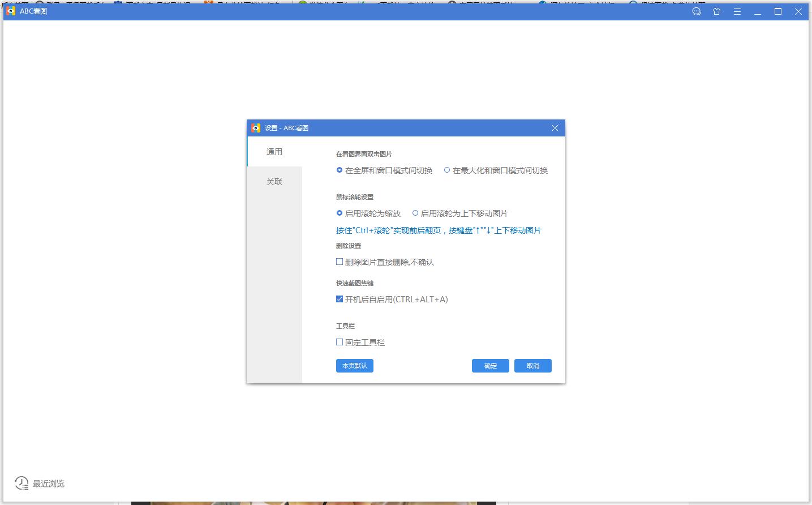The width and height of the screenshot is (812, 505).
Task: Close the settings dialog with the X
Action: (555, 128)
